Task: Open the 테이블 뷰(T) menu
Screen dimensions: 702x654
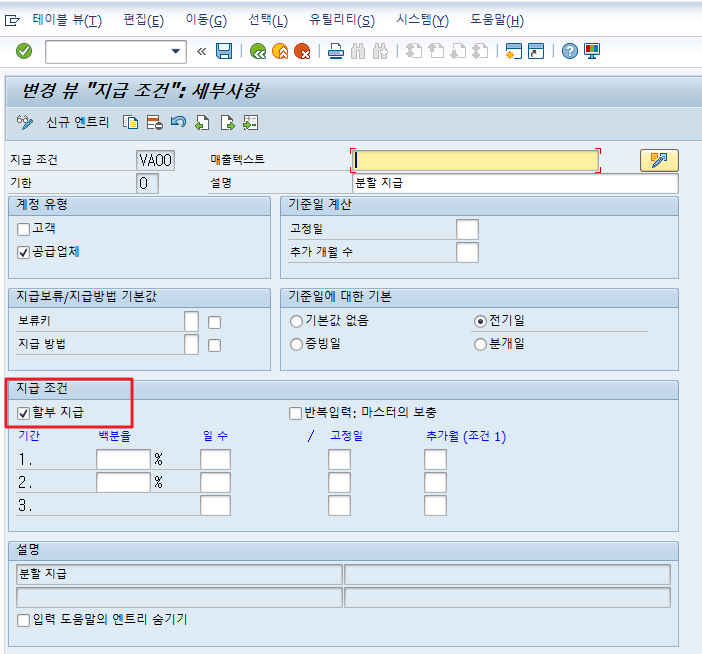Action: pos(67,20)
